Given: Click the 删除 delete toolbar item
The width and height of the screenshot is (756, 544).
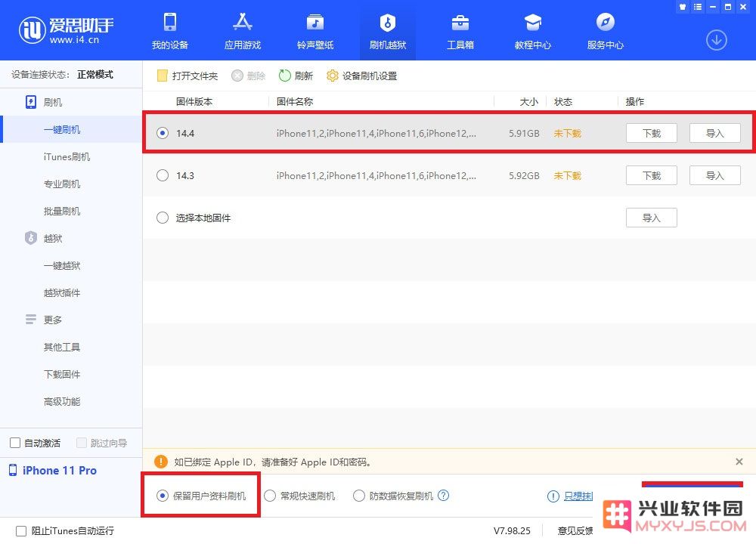Looking at the screenshot, I should [x=248, y=76].
